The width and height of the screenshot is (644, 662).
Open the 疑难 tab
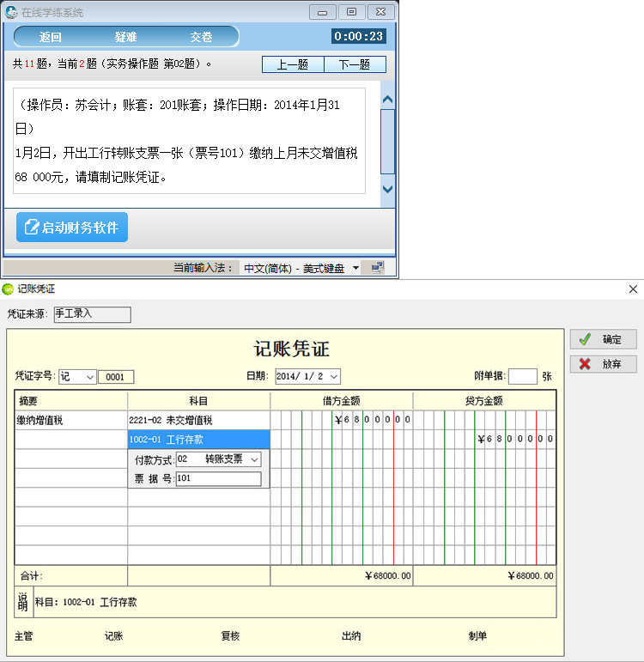[x=125, y=37]
